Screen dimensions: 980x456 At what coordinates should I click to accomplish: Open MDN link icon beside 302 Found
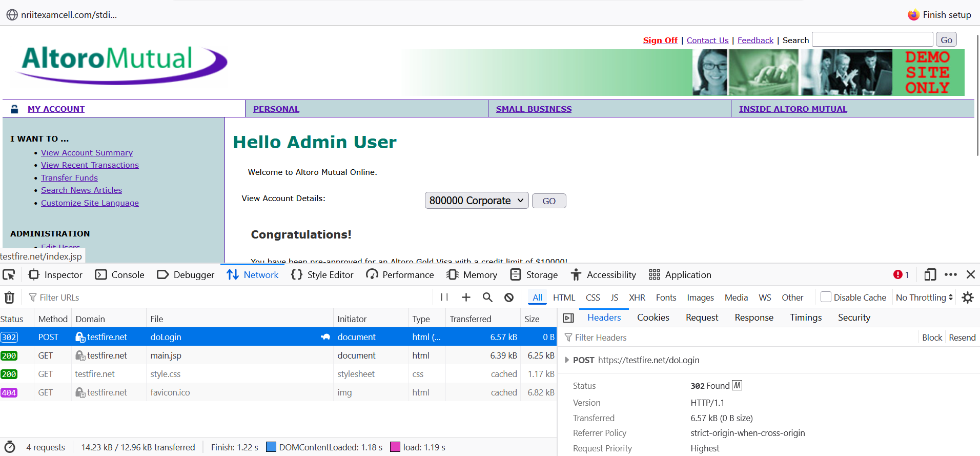click(737, 385)
